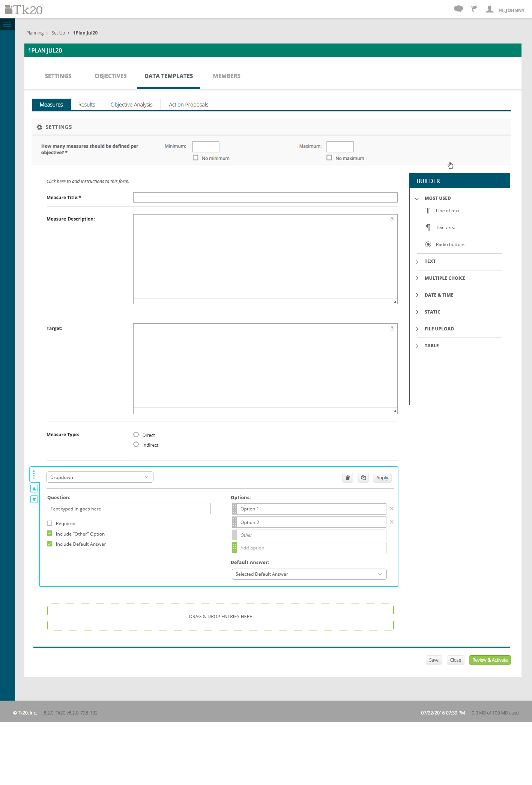Open the Dropdown field type selector
The image size is (532, 785).
pyautogui.click(x=100, y=477)
